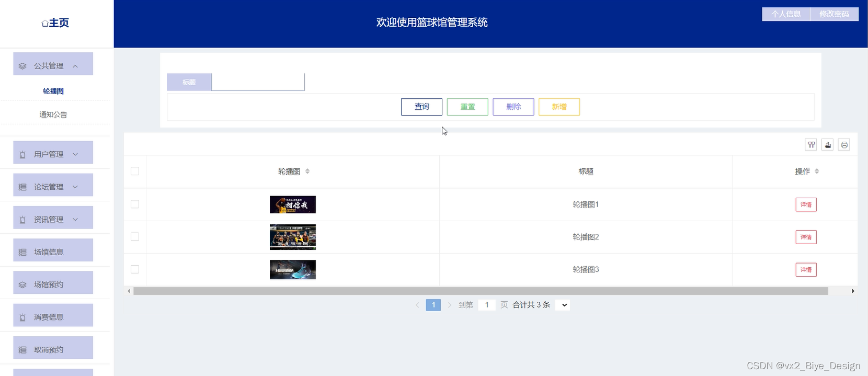Screen dimensions: 868x376
Task: Click the table print icon
Action: 844,145
